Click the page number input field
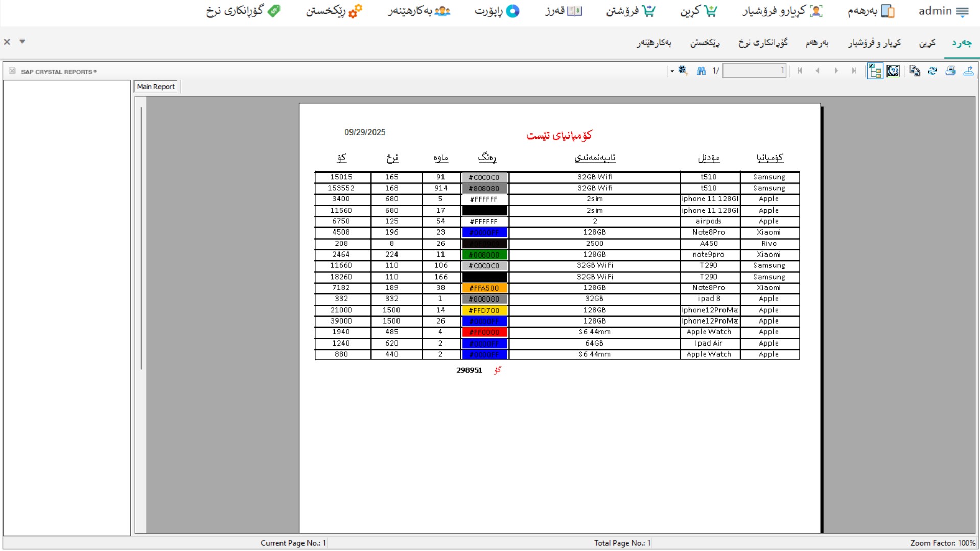 pos(754,71)
